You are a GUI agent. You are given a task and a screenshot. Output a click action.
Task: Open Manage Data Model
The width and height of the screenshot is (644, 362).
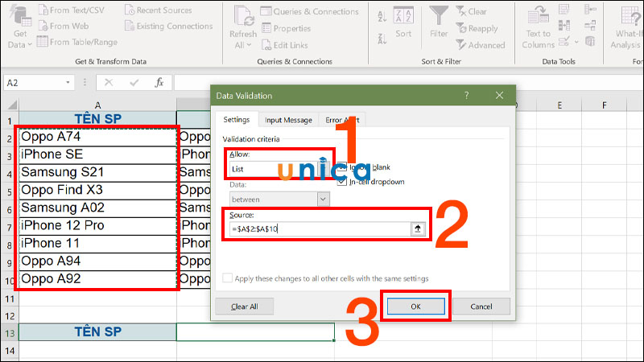click(590, 41)
